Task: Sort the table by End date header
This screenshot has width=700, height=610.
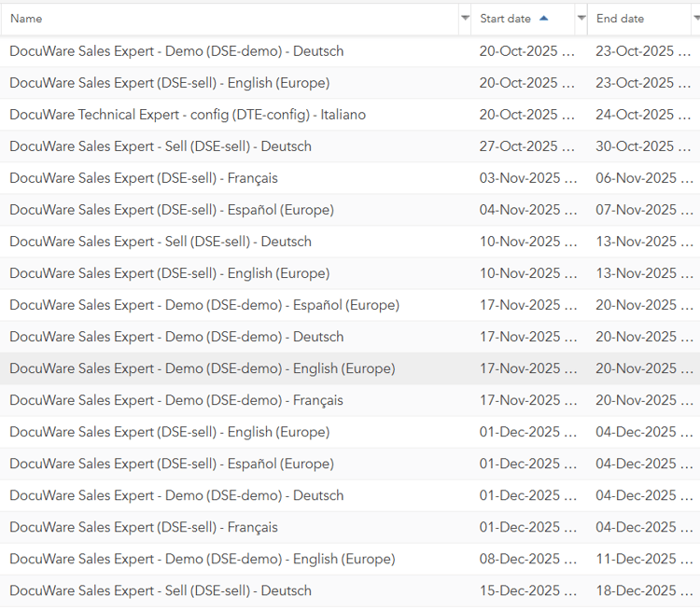Action: point(620,19)
